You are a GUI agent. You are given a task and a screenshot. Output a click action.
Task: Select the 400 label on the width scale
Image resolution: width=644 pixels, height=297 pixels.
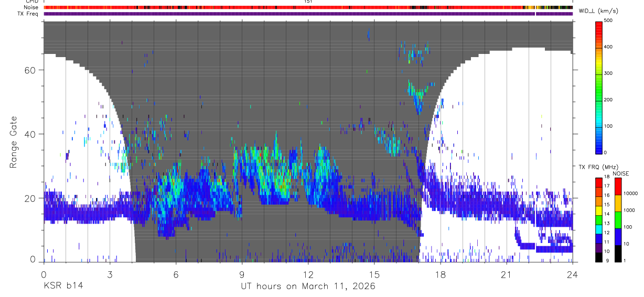[x=609, y=47]
